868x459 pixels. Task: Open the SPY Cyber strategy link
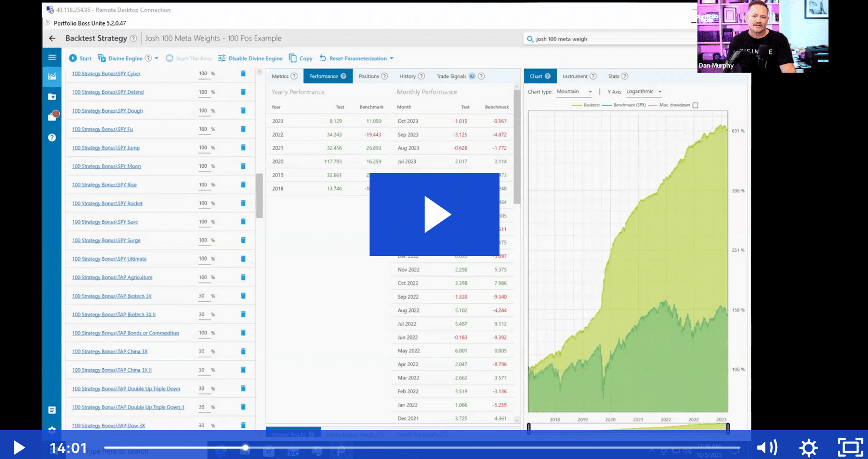coord(107,74)
